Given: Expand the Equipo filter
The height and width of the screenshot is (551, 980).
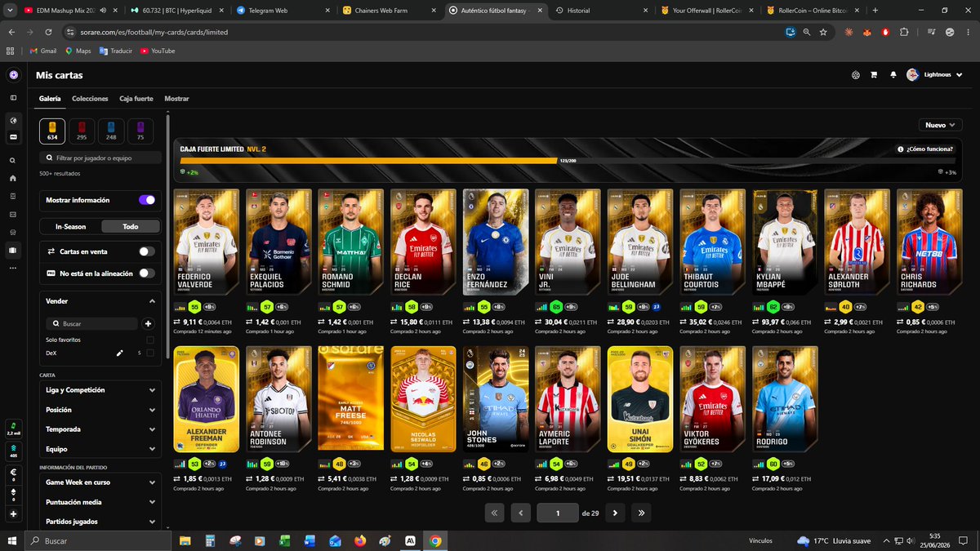Looking at the screenshot, I should [x=100, y=449].
